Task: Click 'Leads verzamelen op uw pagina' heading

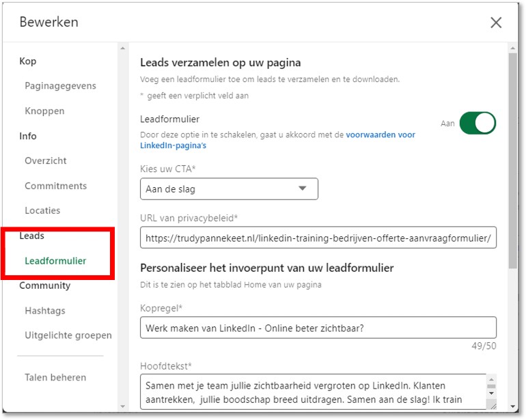Action: pyautogui.click(x=221, y=63)
